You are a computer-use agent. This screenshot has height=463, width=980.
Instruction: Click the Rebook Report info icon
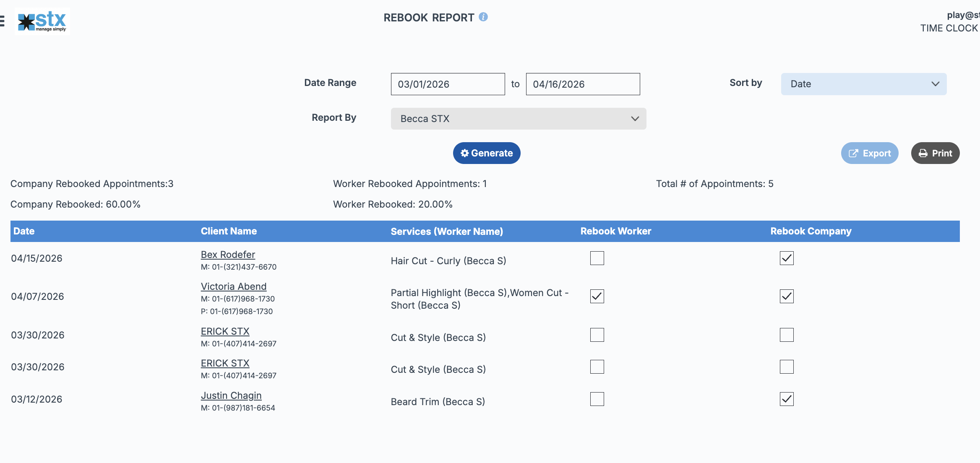pyautogui.click(x=483, y=17)
